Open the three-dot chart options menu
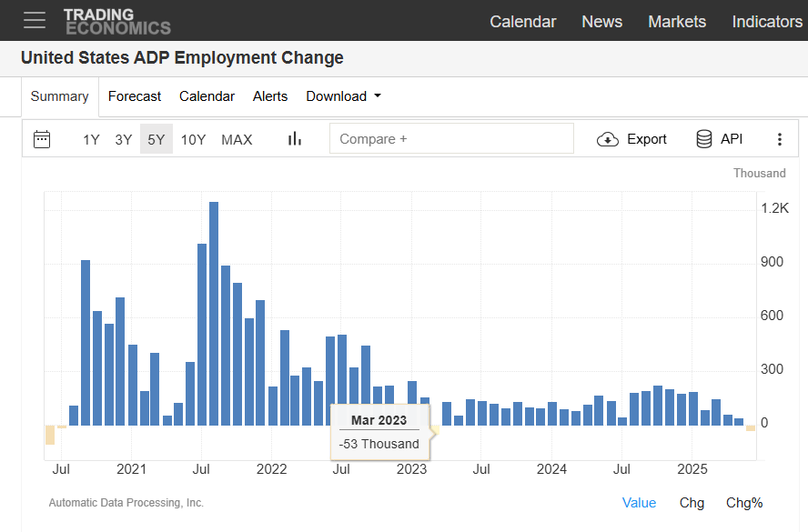This screenshot has width=808, height=532. pyautogui.click(x=780, y=138)
